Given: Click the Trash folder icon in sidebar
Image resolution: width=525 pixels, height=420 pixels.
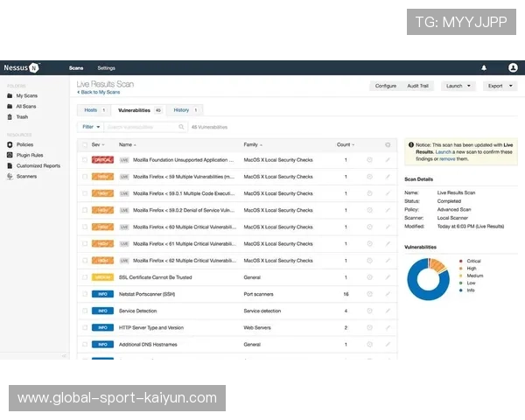Looking at the screenshot, I should point(10,116).
